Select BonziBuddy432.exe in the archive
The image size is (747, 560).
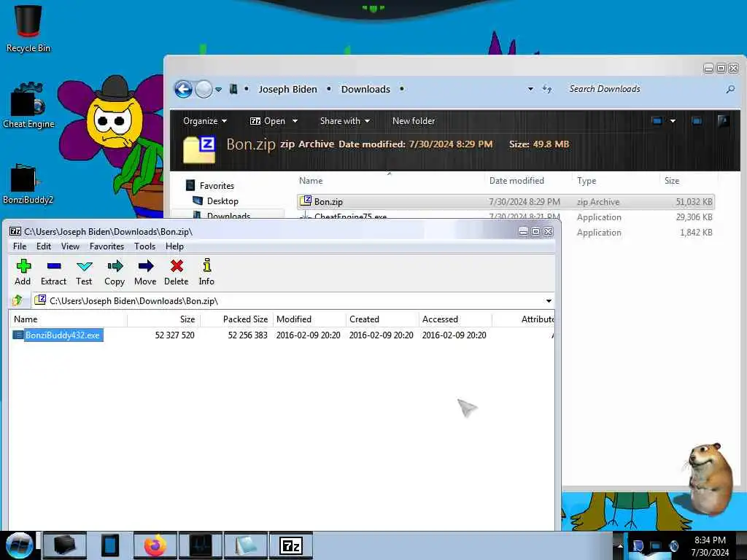point(63,335)
